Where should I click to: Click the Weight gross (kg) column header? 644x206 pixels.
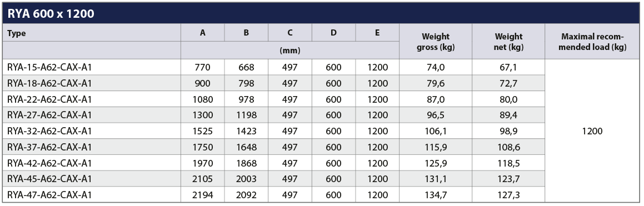[436, 42]
